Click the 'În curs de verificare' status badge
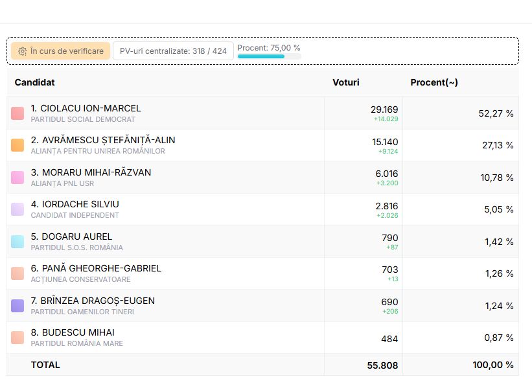This screenshot has height=392, width=532. click(x=60, y=51)
